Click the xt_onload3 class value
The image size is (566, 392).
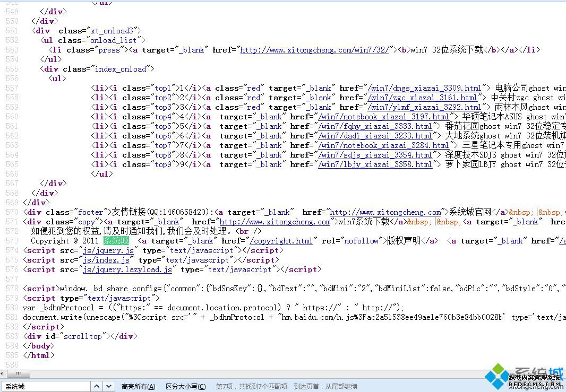[x=112, y=31]
